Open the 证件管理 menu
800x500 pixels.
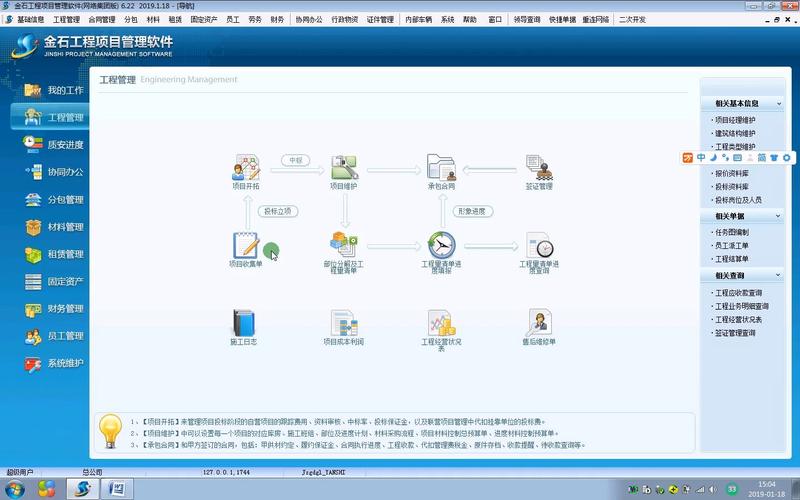[380, 19]
